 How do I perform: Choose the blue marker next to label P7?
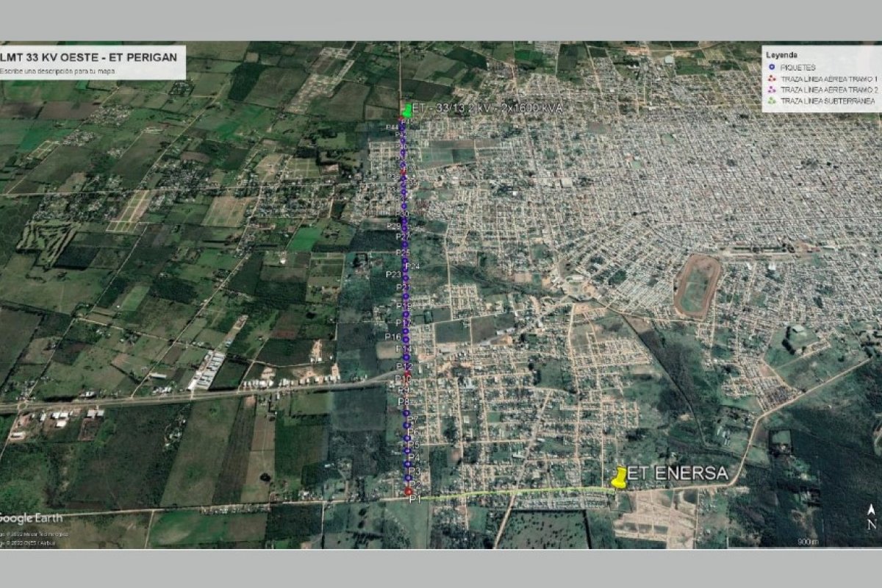[x=406, y=414]
